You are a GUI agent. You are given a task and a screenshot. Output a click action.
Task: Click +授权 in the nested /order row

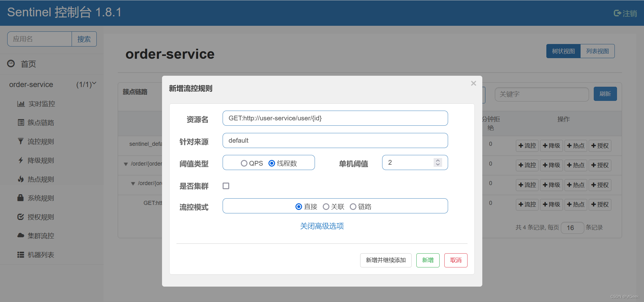[600, 185]
